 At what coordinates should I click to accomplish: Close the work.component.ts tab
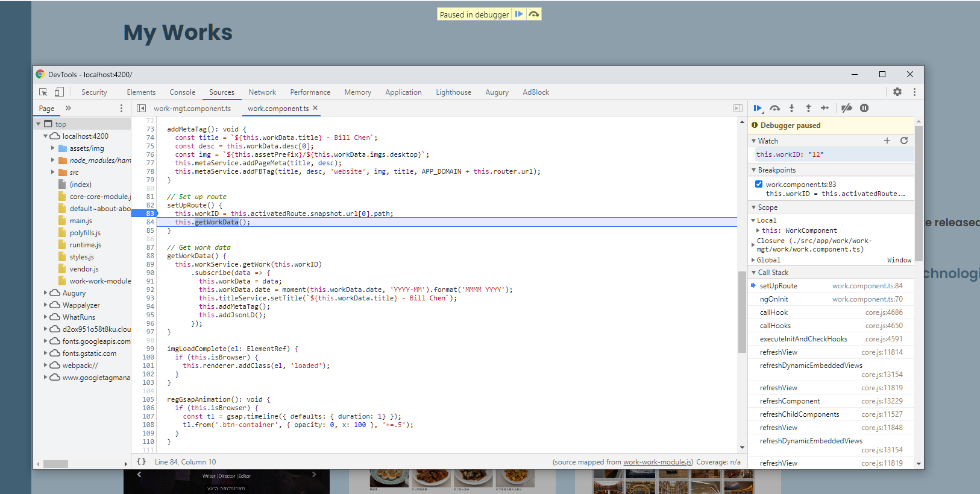[315, 108]
